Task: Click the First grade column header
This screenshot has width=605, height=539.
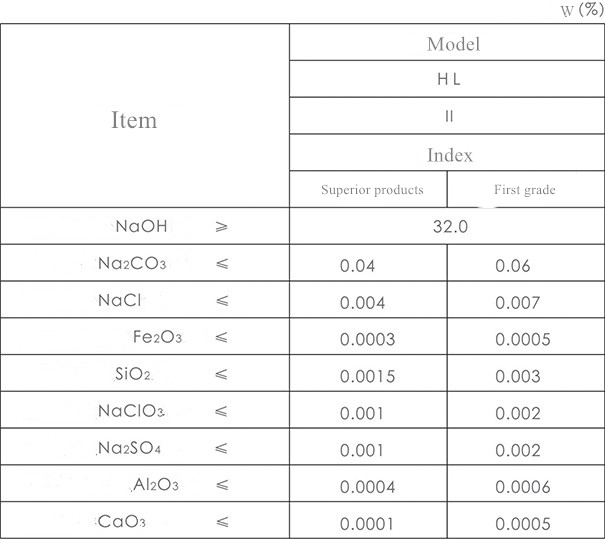Action: (524, 190)
